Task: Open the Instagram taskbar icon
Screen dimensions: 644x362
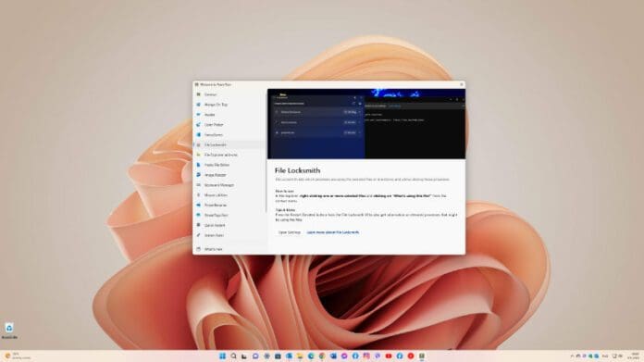Action: (x=366, y=356)
